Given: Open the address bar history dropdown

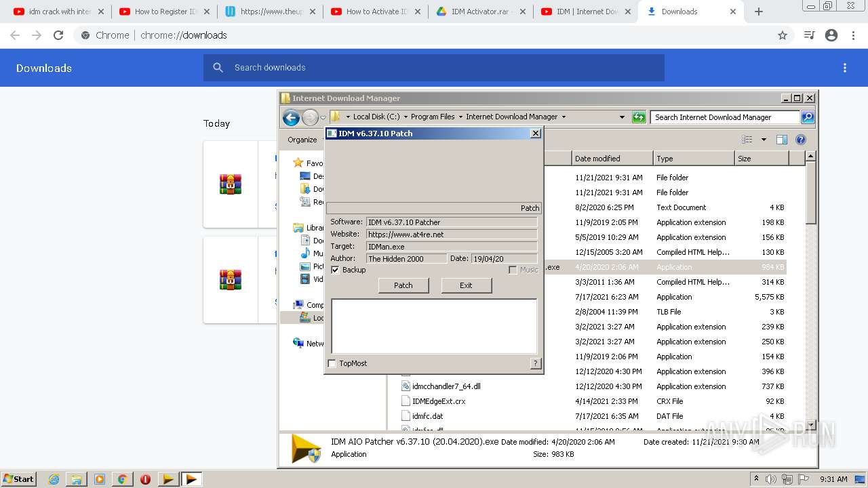Looking at the screenshot, I should 622,117.
